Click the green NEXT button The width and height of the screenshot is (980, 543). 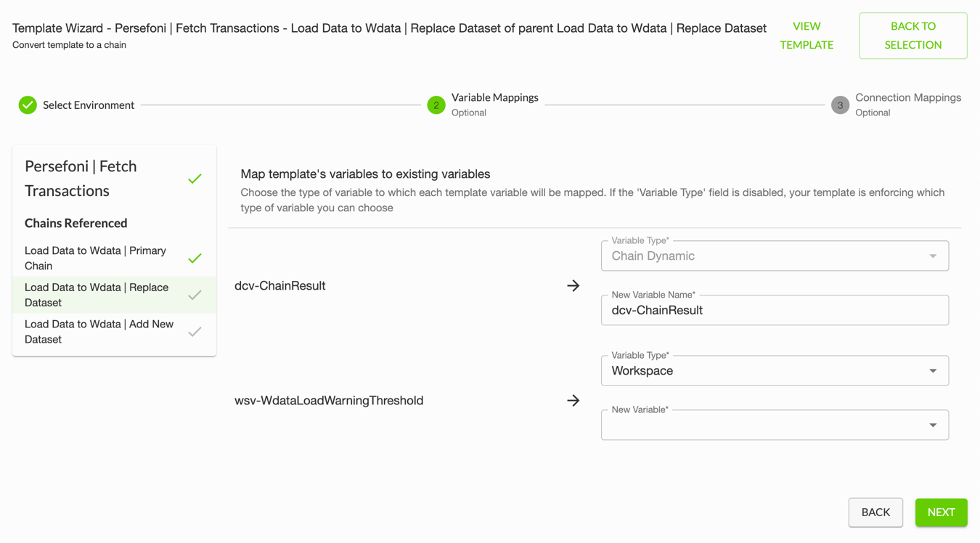[942, 513]
